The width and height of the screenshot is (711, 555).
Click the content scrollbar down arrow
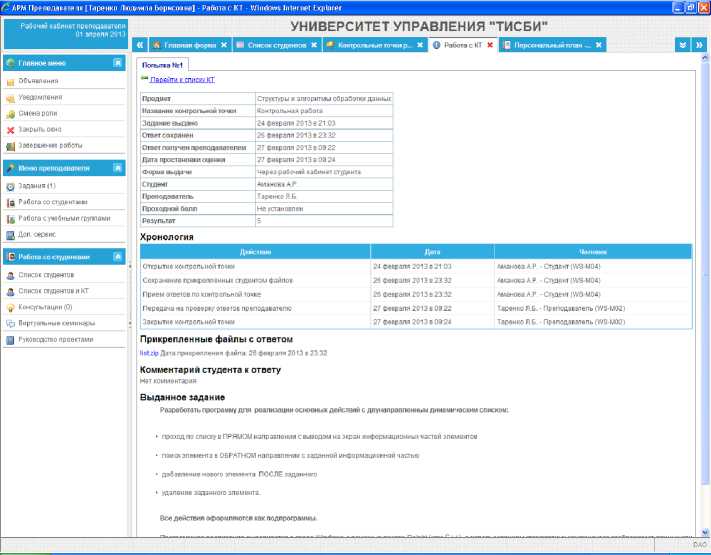(705, 532)
